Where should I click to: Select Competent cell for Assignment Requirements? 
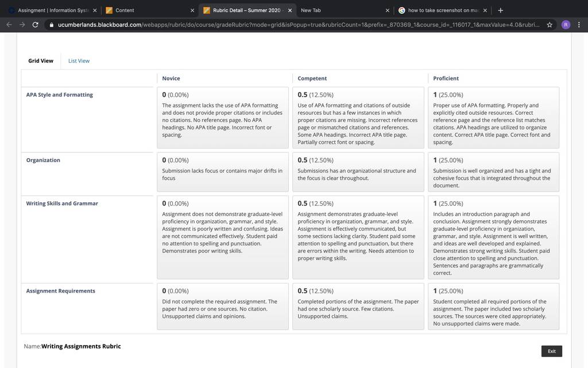click(358, 306)
